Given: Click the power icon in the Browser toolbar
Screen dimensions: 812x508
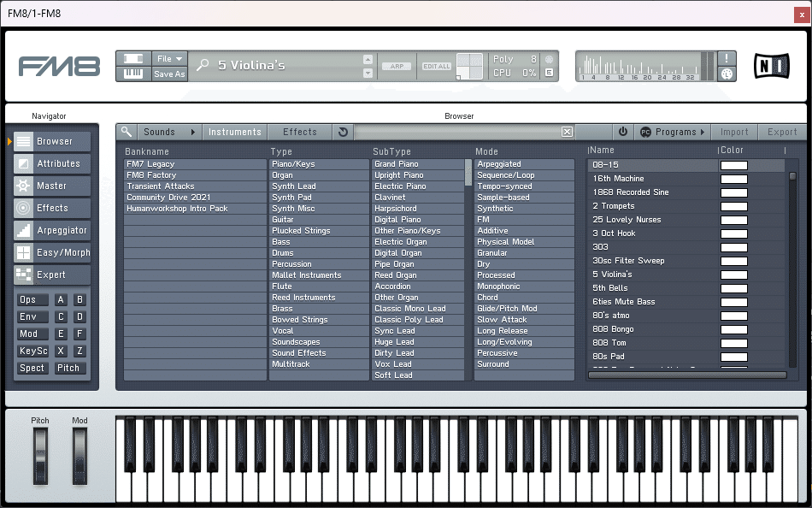Looking at the screenshot, I should (x=623, y=132).
